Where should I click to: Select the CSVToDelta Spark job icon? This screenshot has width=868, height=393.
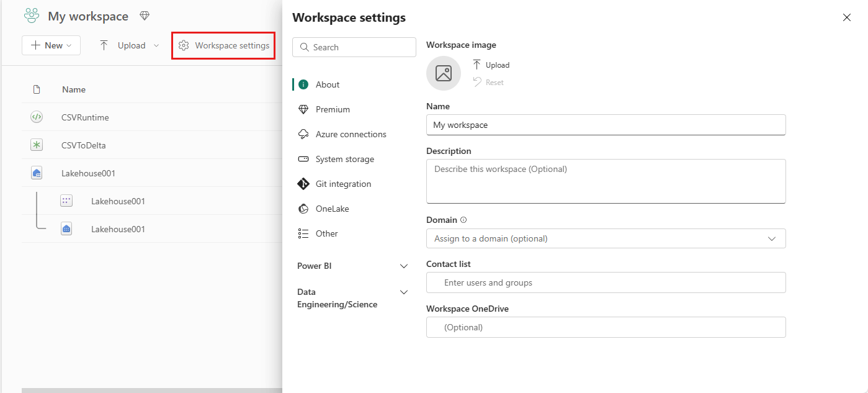tap(37, 145)
